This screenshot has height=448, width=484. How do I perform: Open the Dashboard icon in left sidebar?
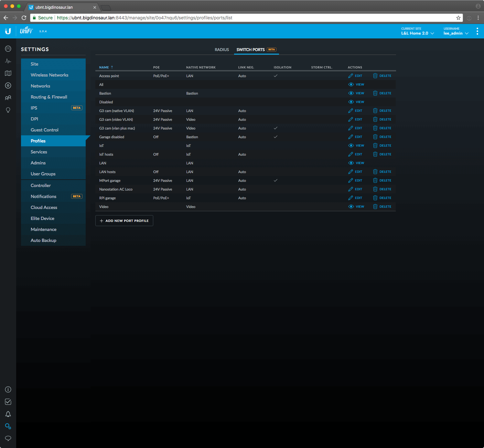tap(8, 49)
